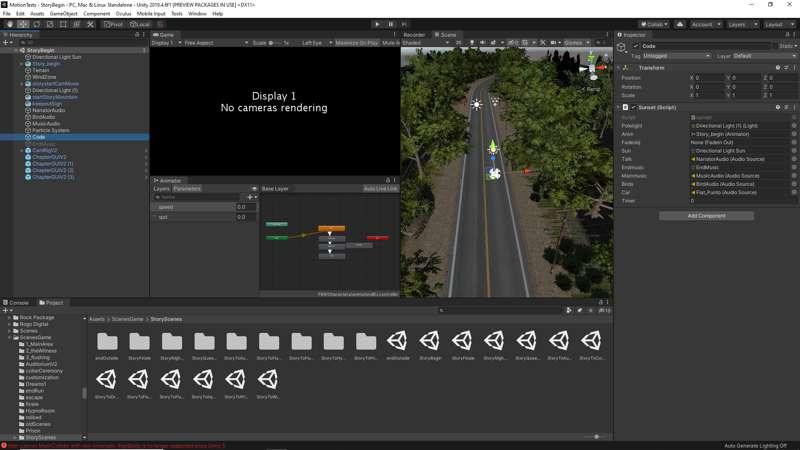The image size is (800, 450).
Task: Switch to Animator Parameters tab
Action: pyautogui.click(x=187, y=189)
